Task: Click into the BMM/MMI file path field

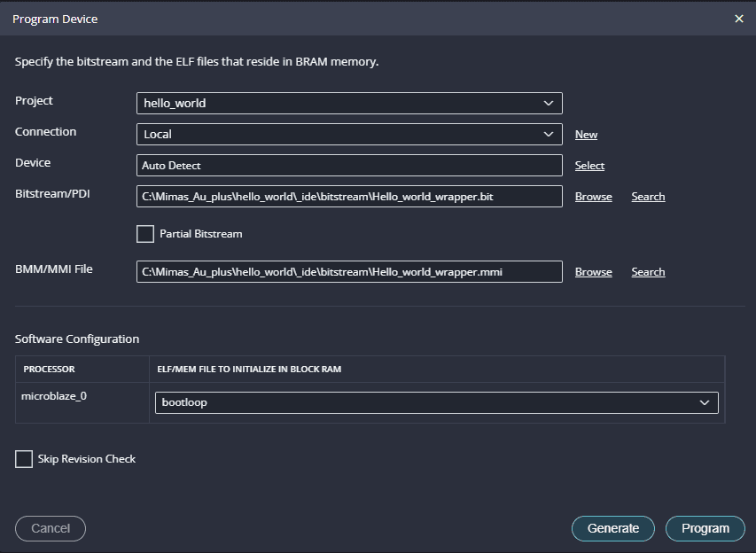Action: pos(349,272)
